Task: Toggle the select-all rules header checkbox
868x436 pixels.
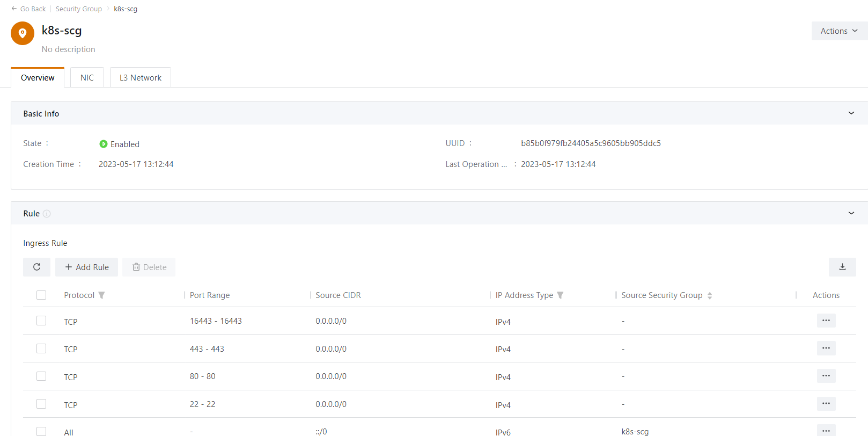Action: (x=41, y=295)
